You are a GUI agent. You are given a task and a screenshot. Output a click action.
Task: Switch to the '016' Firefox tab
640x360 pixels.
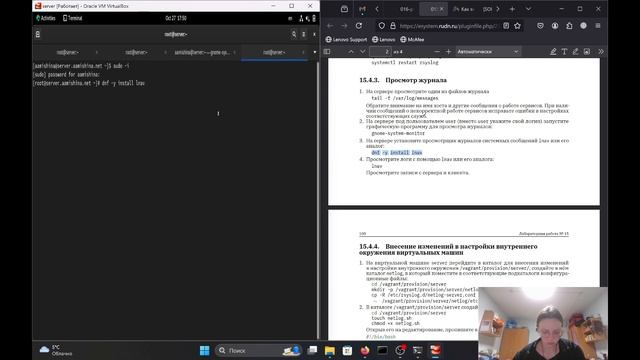pyautogui.click(x=406, y=9)
